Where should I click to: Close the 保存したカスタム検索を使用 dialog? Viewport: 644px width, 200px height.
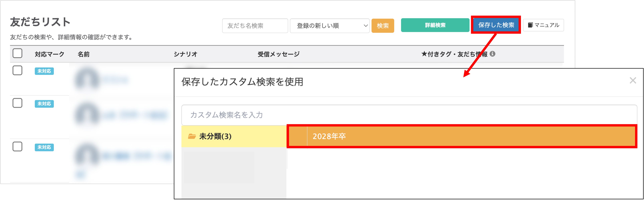633,80
